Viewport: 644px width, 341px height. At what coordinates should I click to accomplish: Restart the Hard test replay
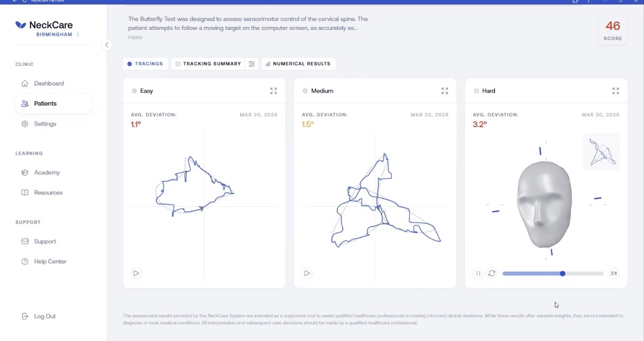coord(492,273)
